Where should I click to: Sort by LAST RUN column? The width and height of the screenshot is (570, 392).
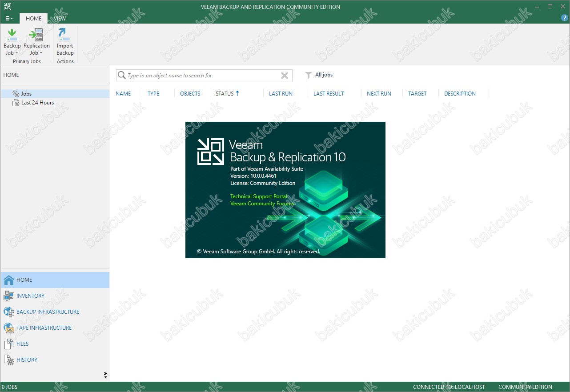(281, 94)
